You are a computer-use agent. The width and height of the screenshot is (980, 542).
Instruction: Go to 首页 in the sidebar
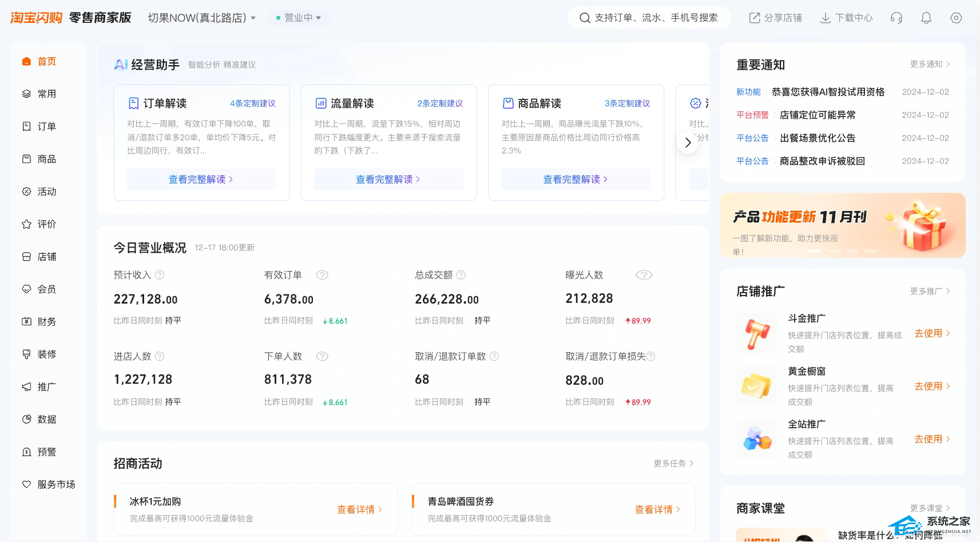(48, 61)
